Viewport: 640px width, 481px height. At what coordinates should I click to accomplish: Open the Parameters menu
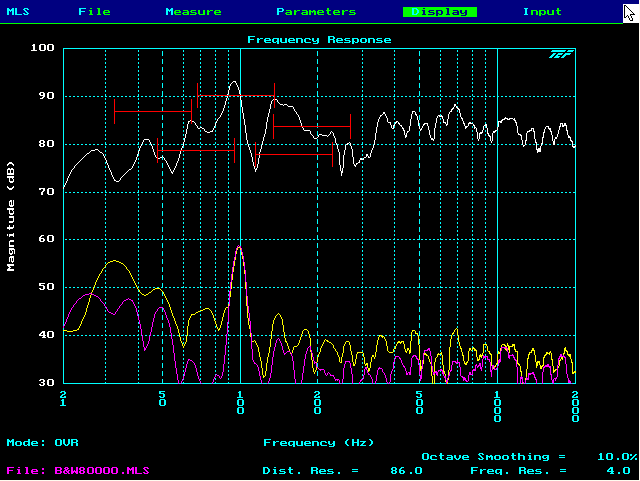click(x=316, y=11)
